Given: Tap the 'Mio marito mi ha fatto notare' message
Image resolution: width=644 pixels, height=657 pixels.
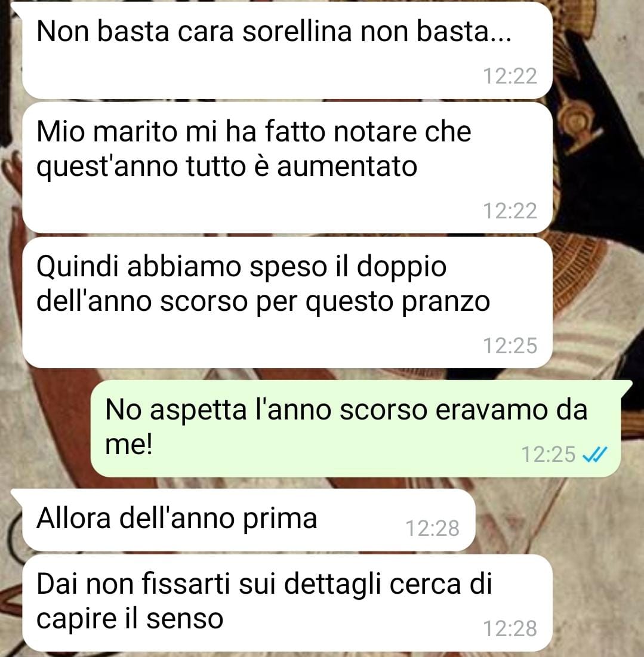Looking at the screenshot, I should [287, 168].
